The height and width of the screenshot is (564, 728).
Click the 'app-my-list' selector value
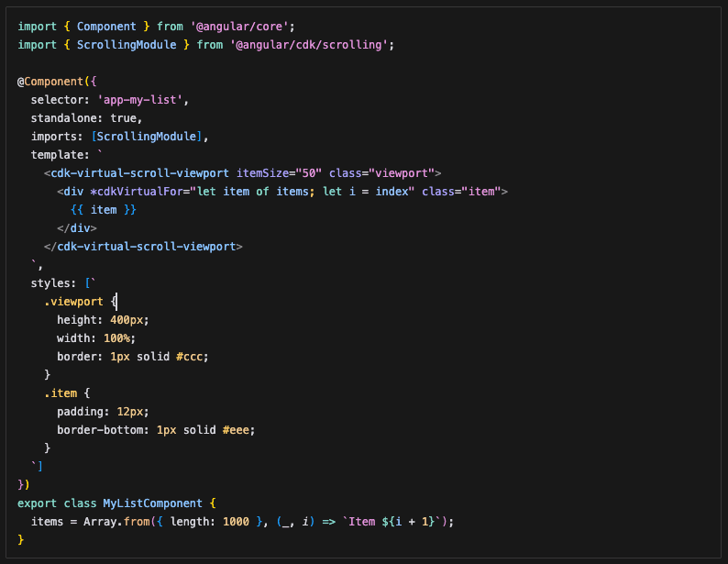(139, 100)
